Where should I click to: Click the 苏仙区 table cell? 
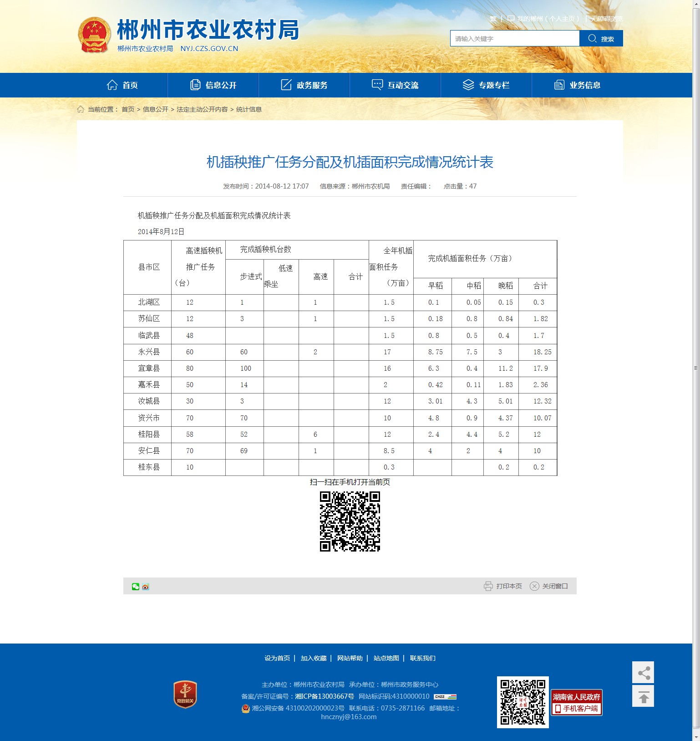tap(147, 319)
